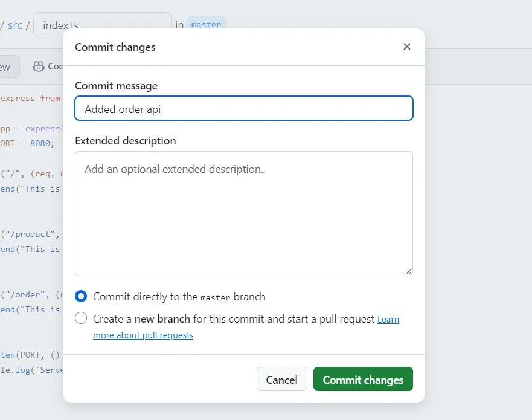Click the Copilot icon behind the dialog

click(38, 66)
